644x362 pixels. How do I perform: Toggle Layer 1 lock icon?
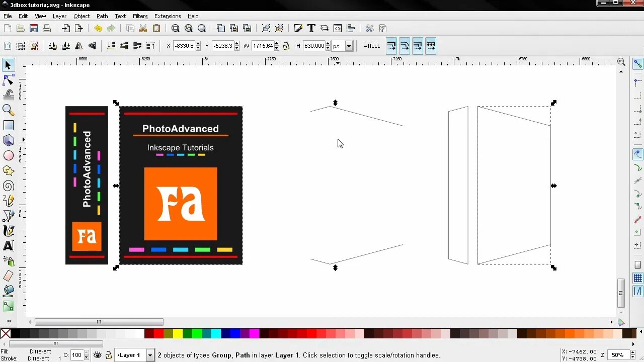tap(108, 355)
